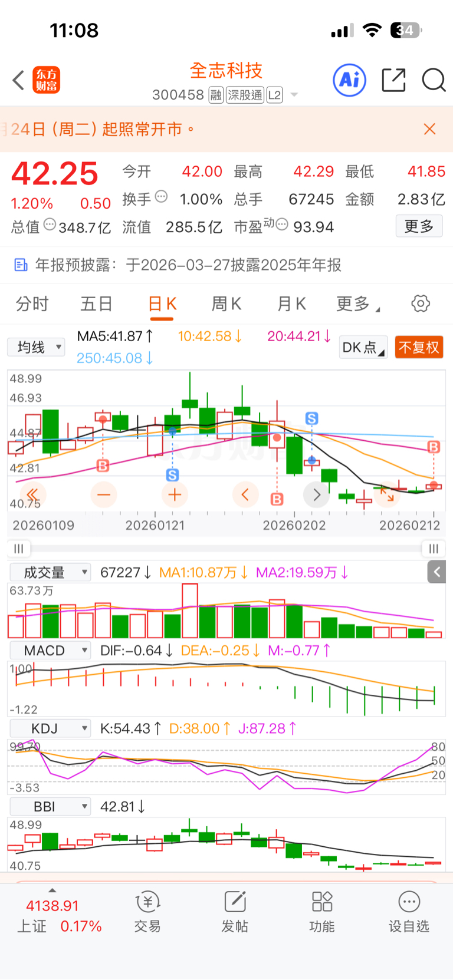Open the Ai assistant icon
453x980 pixels.
tap(350, 80)
